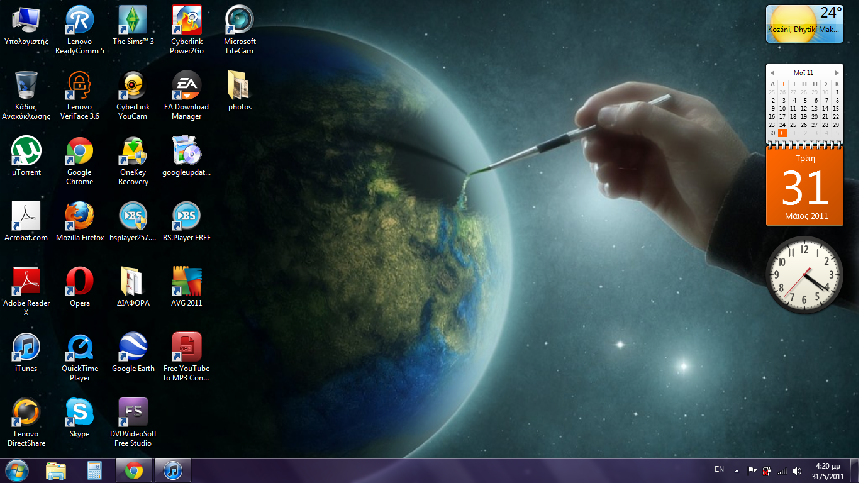Select the Lenovo ReadyComm 5 shortcut
868x483 pixels.
pos(80,30)
